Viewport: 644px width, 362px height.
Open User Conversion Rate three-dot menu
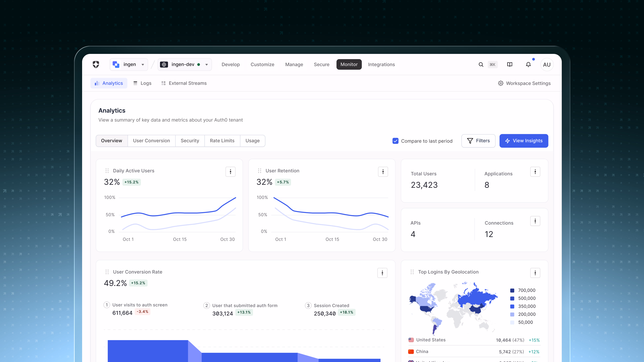[382, 273]
